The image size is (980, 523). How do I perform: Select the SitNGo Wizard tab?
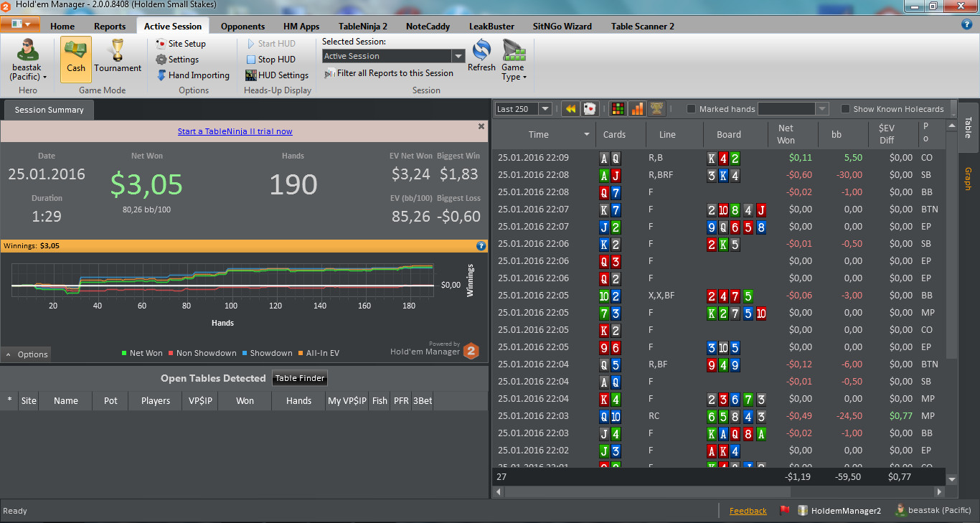562,26
